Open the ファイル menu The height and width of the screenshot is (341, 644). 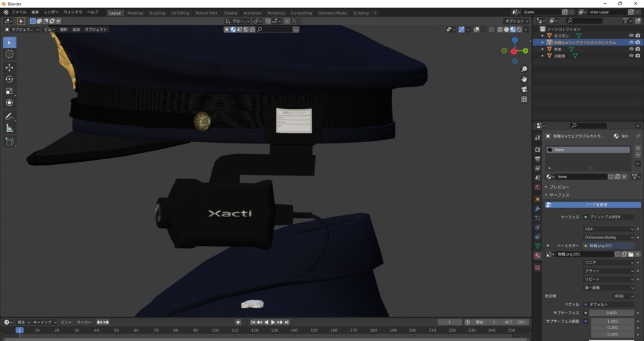[19, 13]
